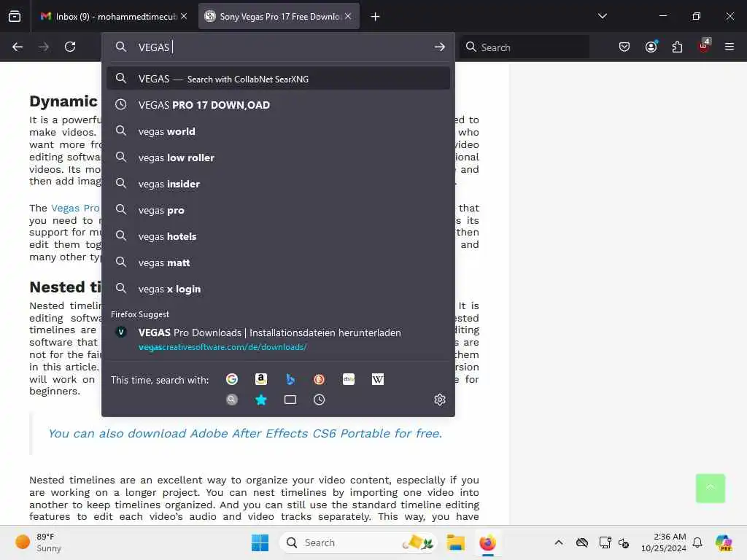Image resolution: width=747 pixels, height=560 pixels.
Task: Open Save to Pocket icon
Action: (x=624, y=47)
